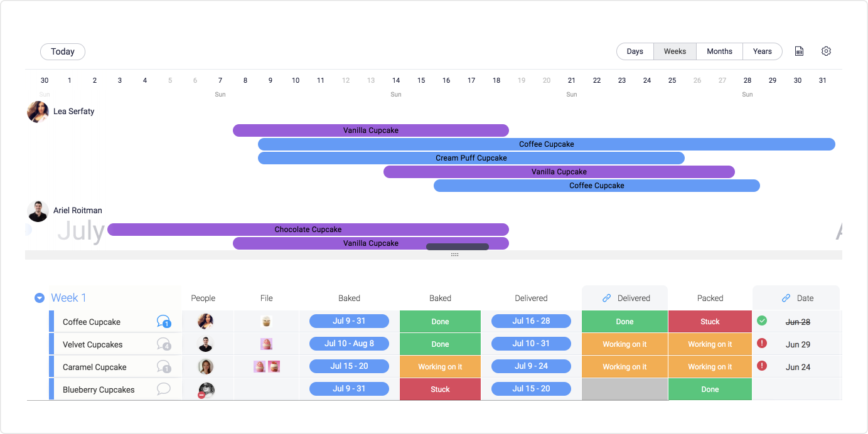This screenshot has height=434, width=868.
Task: Open Done status in Blueberry Cupcakes Packed
Action: tap(710, 389)
